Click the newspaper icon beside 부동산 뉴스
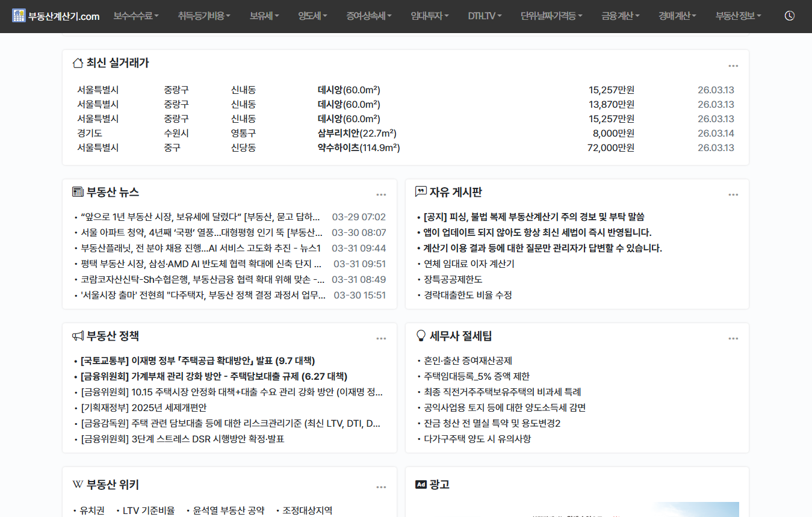The image size is (812, 517). click(77, 191)
